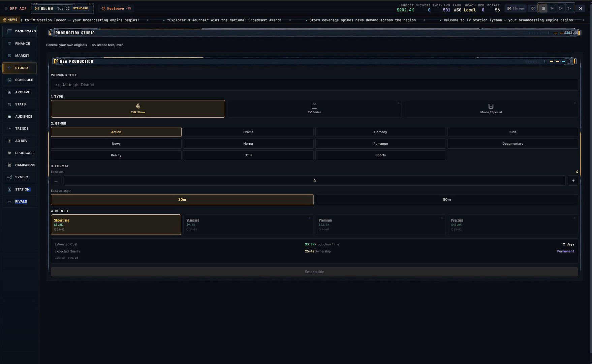This screenshot has height=364, width=592.
Task: Open the Finance sidebar section
Action: [x=20, y=43]
